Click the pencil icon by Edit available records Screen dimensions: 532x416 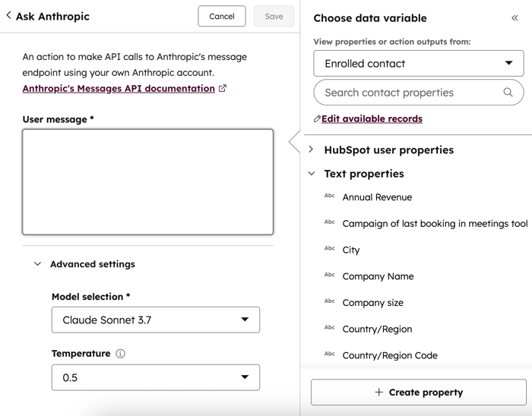317,119
